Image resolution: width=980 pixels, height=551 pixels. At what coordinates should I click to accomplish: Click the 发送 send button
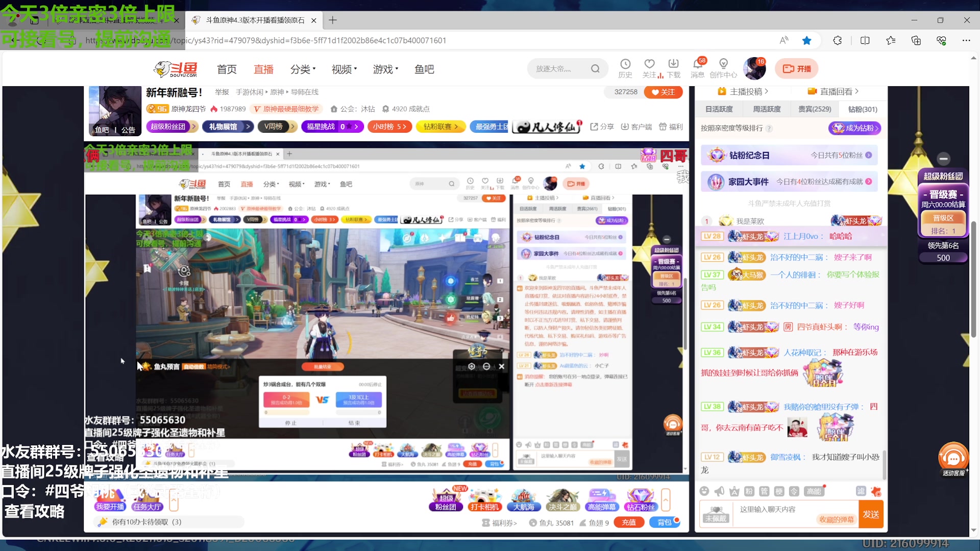(x=871, y=514)
